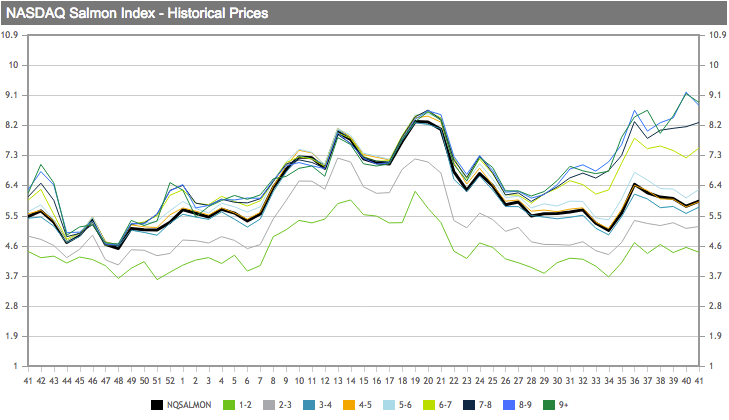729x420 pixels.
Task: Click the right axis label 8.2
Action: (x=715, y=125)
